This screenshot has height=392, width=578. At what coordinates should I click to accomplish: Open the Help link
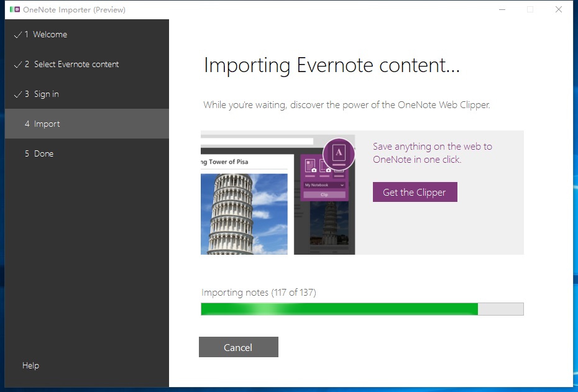30,365
